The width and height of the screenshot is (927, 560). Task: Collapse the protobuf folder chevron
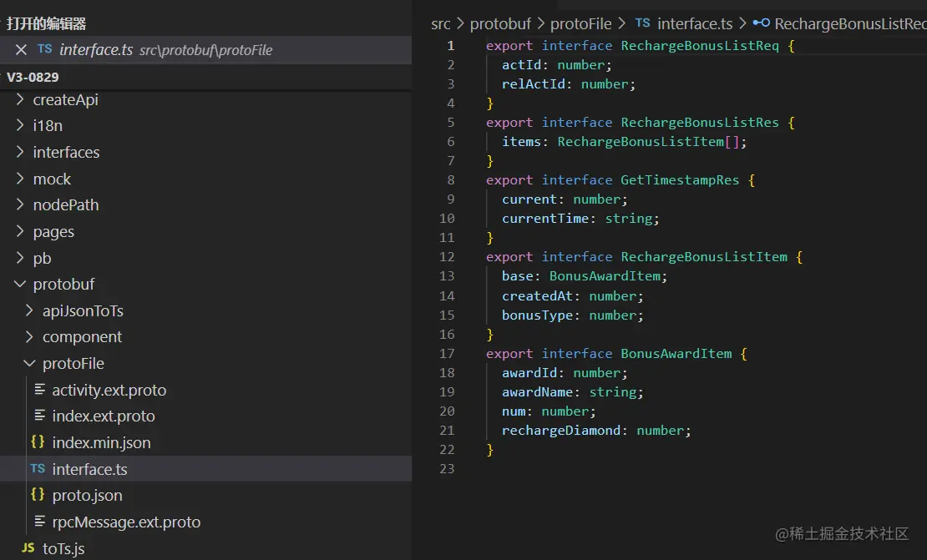click(x=20, y=284)
